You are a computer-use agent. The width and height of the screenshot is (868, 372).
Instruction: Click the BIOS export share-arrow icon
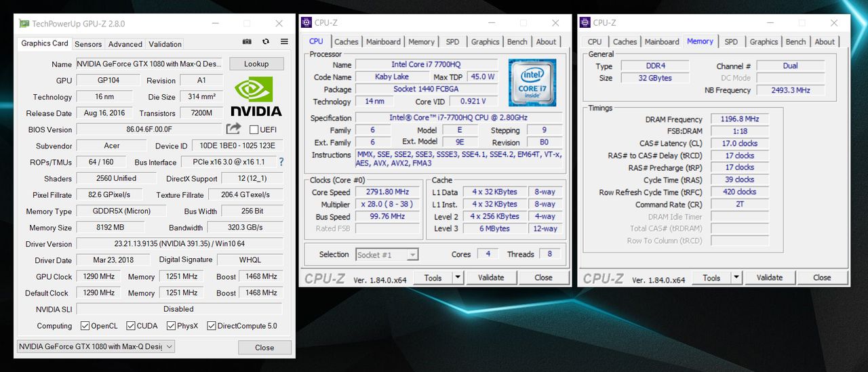233,129
